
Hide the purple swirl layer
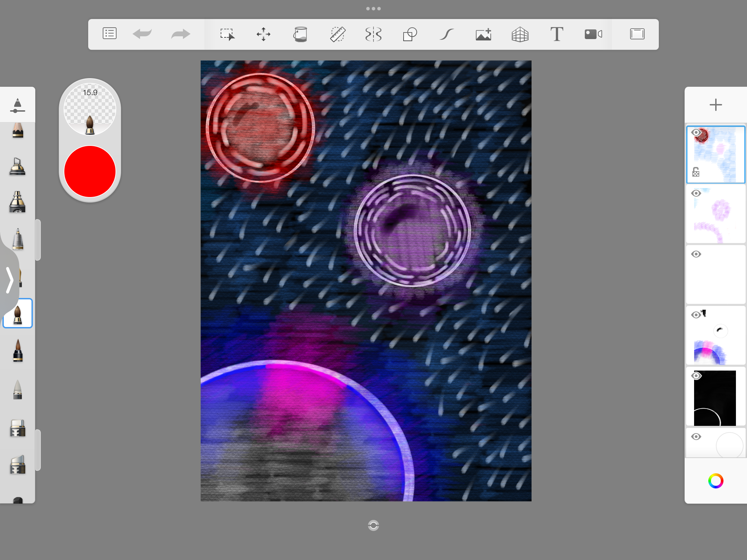(x=696, y=193)
